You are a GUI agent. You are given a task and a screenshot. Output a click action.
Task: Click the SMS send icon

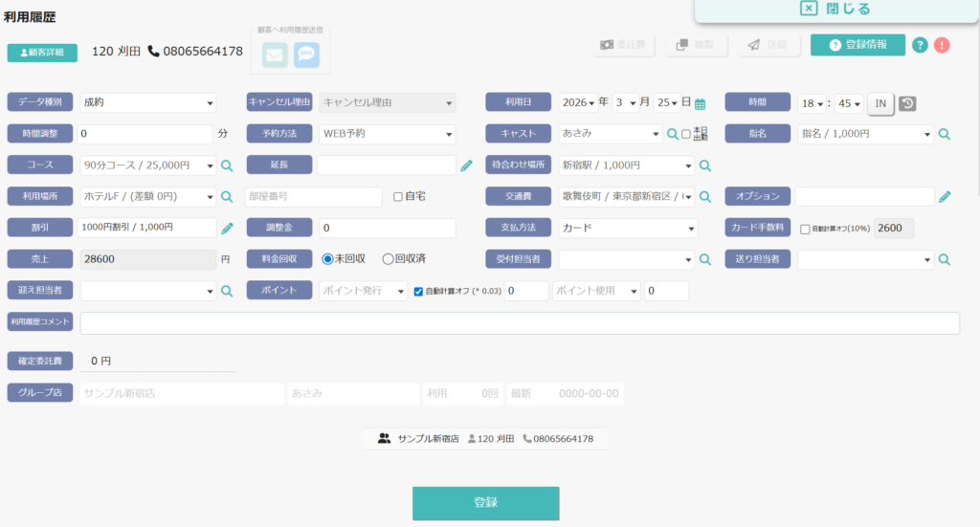(x=306, y=55)
